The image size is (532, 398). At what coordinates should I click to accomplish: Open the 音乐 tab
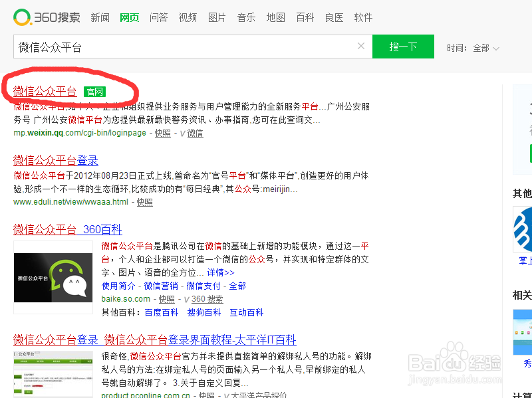point(246,18)
